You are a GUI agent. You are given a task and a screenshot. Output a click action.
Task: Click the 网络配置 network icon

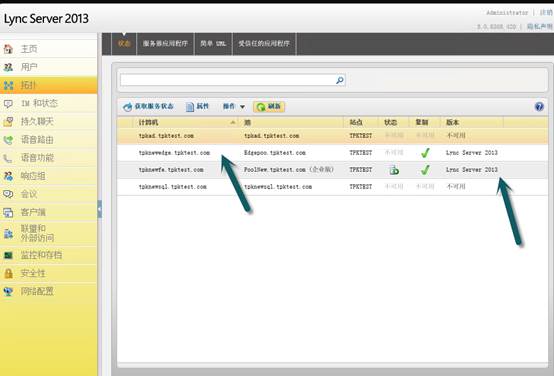click(8, 292)
